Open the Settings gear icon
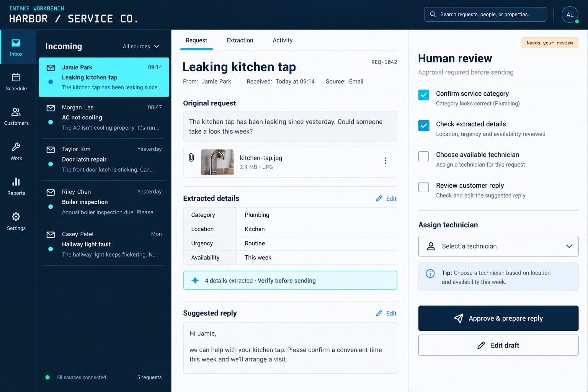 (x=16, y=217)
